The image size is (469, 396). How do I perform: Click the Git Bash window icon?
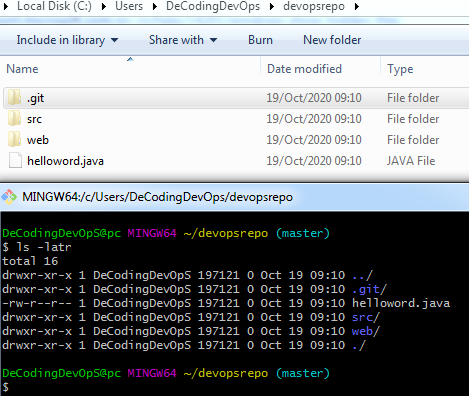9,197
